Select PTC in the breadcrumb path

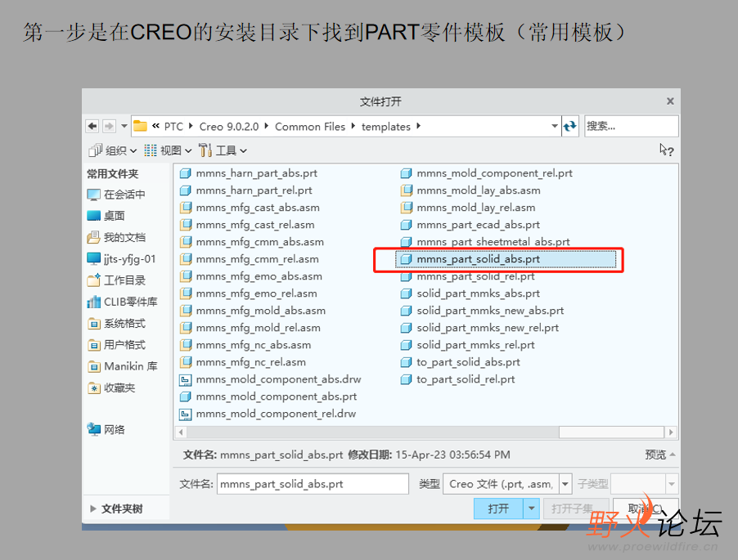[x=173, y=127]
